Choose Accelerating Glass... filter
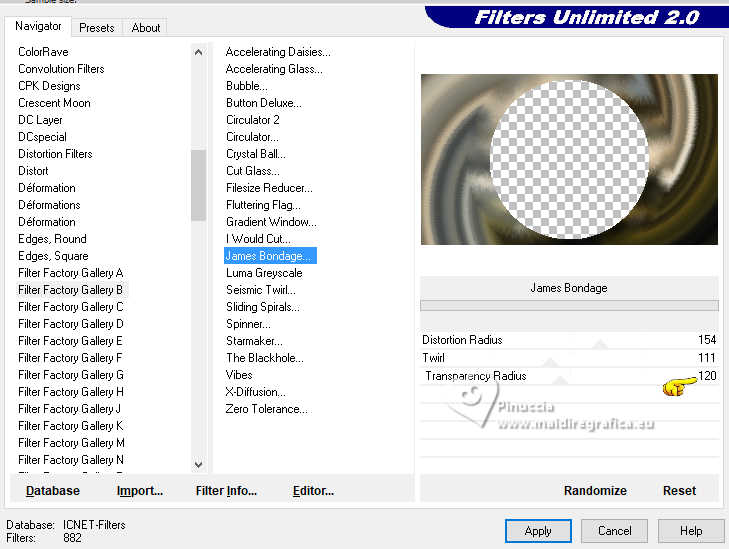 [x=274, y=69]
